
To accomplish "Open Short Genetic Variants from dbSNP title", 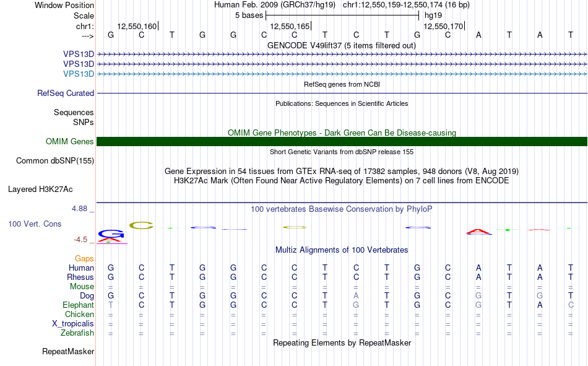I will tap(342, 152).
